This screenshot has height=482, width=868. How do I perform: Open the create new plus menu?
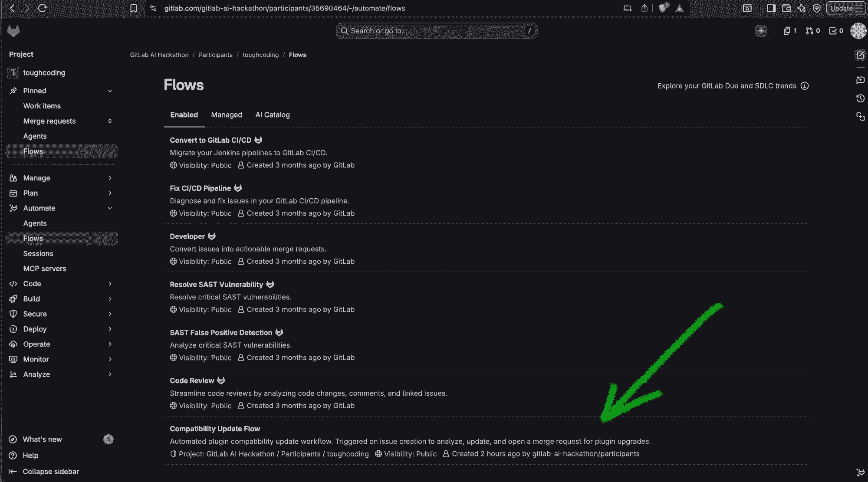coord(760,31)
